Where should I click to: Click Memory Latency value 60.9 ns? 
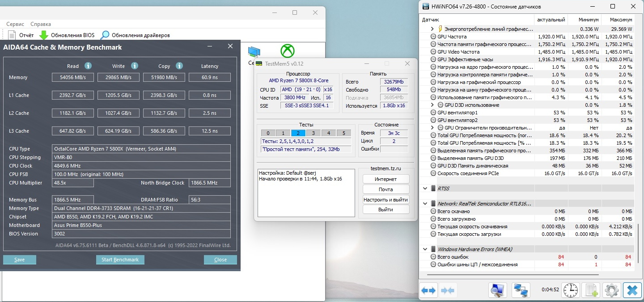[210, 77]
